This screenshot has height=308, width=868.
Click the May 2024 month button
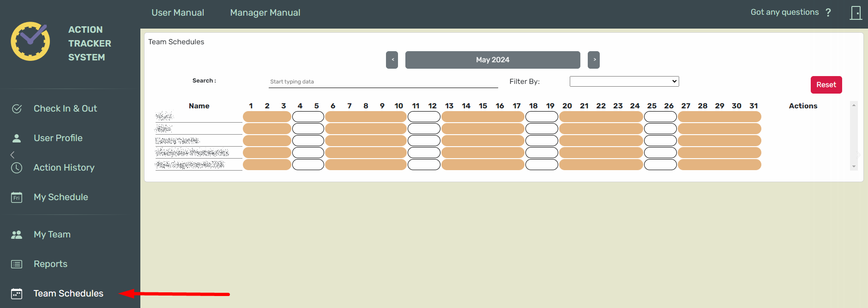click(493, 60)
